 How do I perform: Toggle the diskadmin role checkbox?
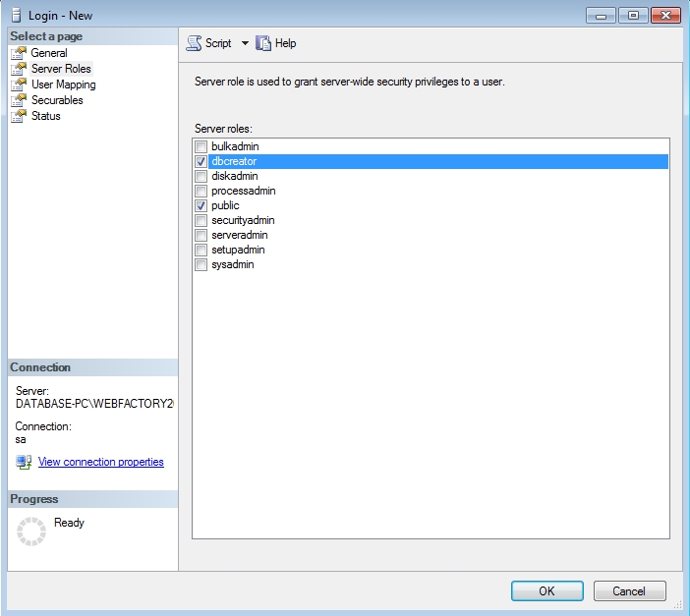[201, 176]
